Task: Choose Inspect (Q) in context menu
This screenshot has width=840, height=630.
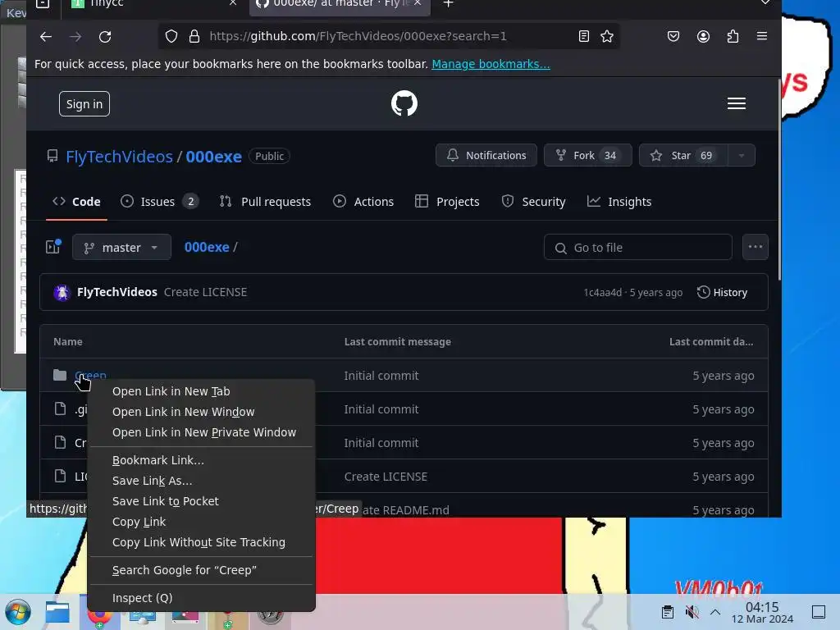Action: (x=201, y=598)
